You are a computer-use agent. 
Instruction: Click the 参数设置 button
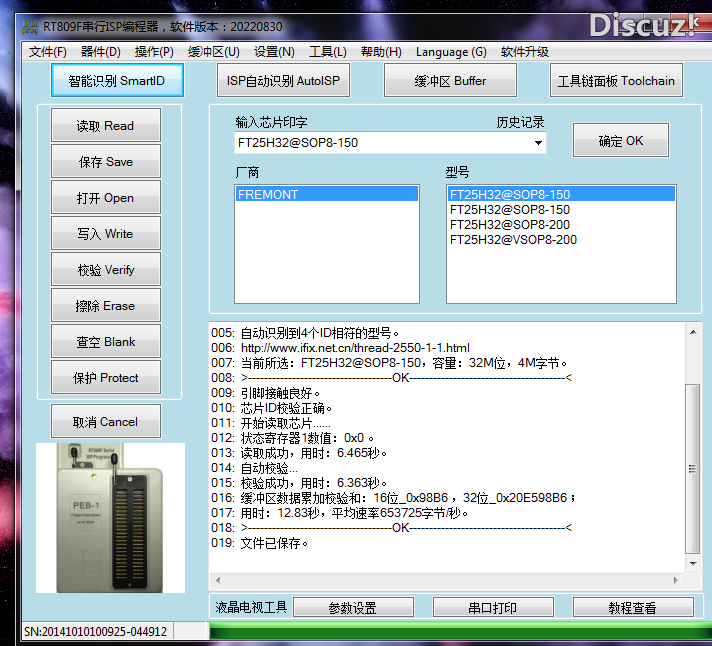coord(353,607)
